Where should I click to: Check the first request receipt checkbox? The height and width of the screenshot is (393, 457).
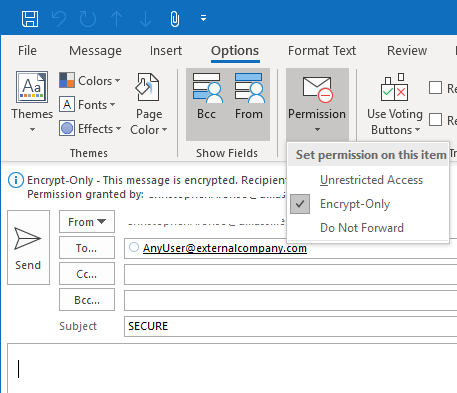(435, 88)
